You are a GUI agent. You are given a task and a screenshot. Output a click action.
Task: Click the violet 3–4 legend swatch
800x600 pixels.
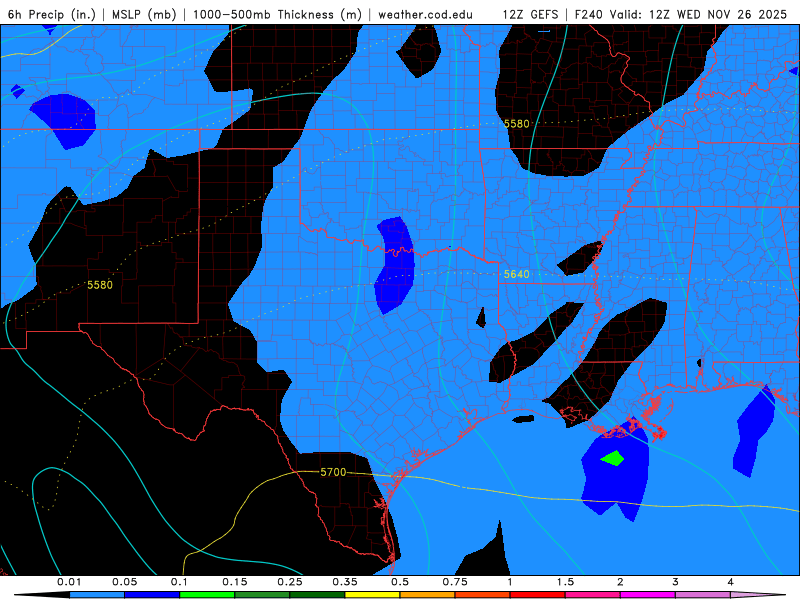coord(703,595)
